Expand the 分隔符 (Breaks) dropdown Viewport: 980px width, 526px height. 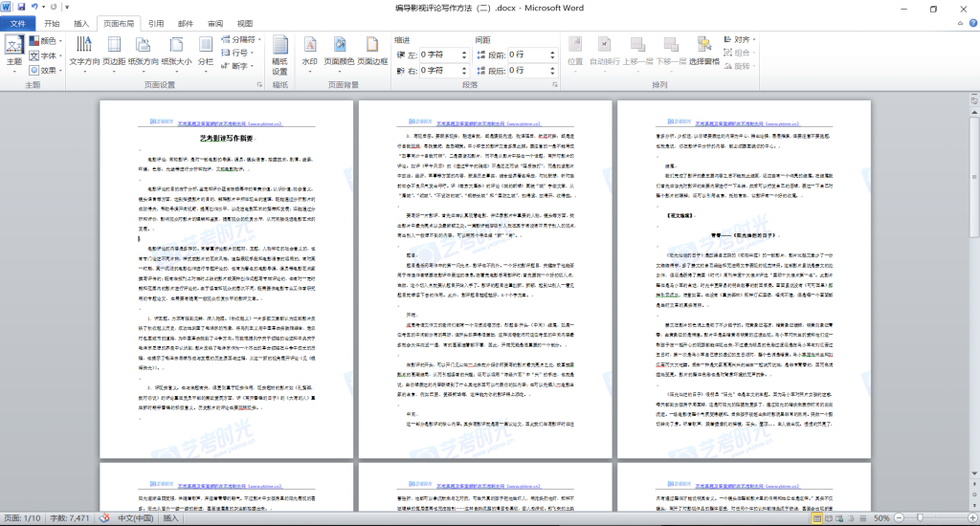point(242,40)
